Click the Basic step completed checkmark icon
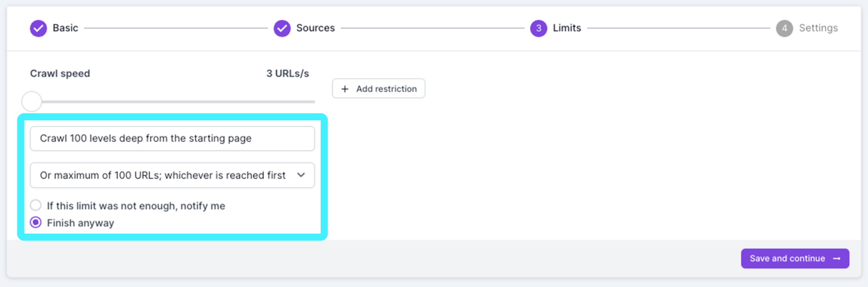 [38, 28]
